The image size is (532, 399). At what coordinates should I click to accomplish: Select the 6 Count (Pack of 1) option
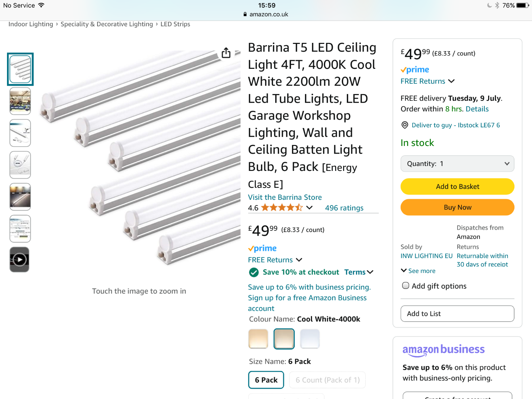click(328, 380)
